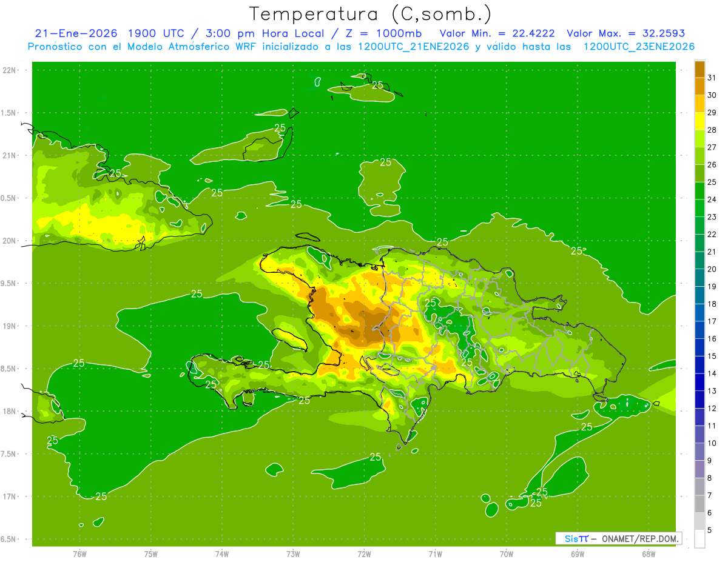Click the "29" value on the color scale

[x=712, y=113]
